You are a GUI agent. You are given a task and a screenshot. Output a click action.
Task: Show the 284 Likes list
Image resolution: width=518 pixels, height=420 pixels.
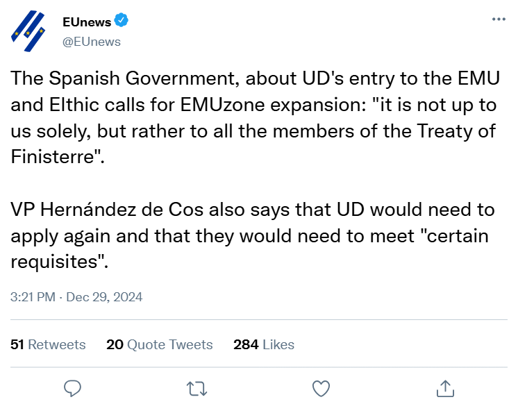(264, 344)
